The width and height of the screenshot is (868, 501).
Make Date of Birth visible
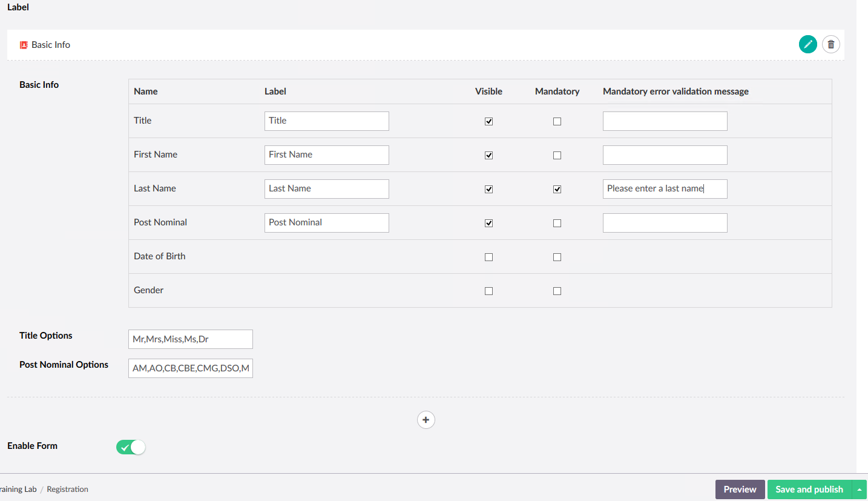click(x=488, y=256)
